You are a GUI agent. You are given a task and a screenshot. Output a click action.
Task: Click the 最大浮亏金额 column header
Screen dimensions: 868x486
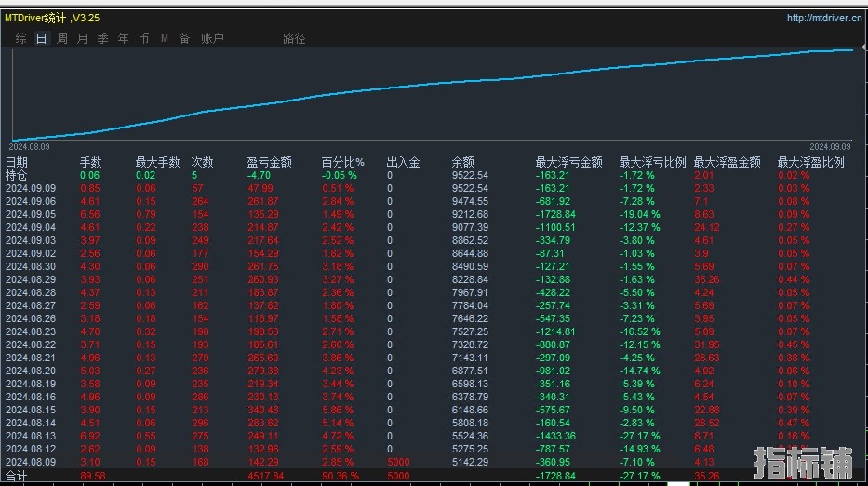tap(568, 162)
